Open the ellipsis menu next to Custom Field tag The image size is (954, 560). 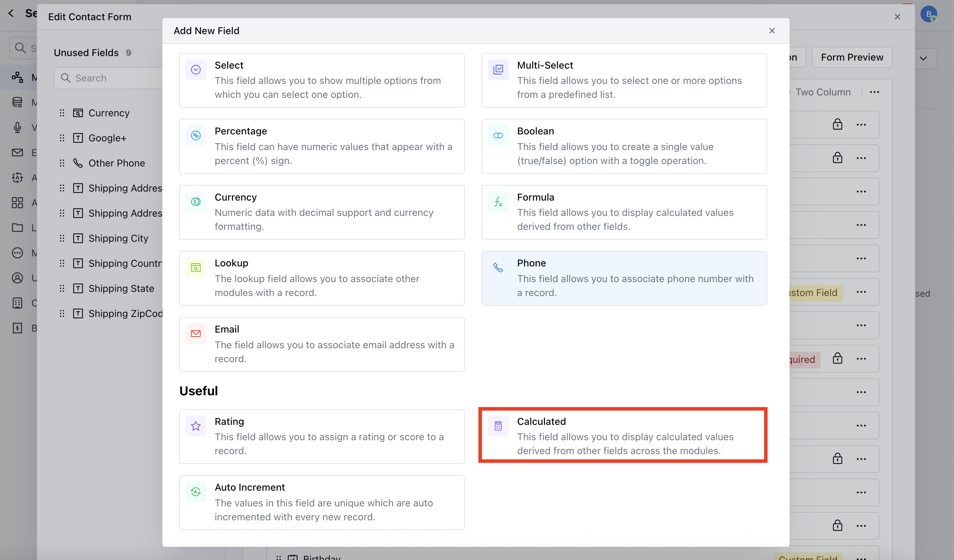862,292
